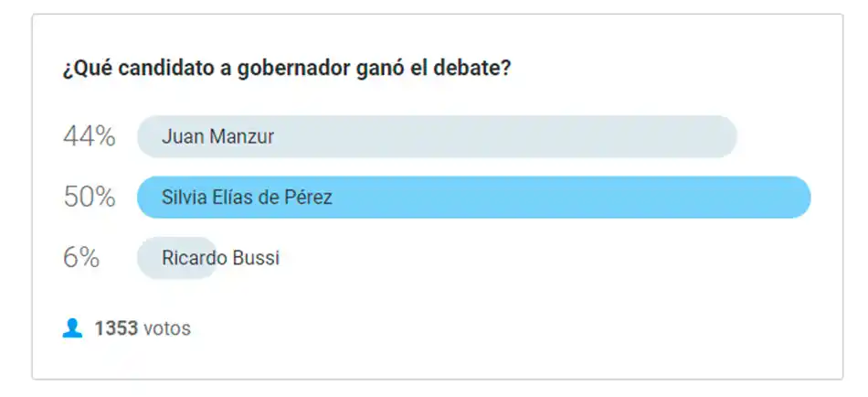Click the right end of Manzur's gray bar

(722, 137)
